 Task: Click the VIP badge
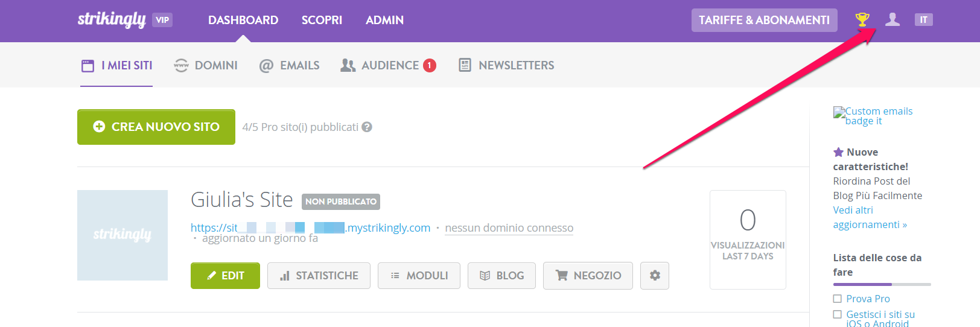[162, 20]
